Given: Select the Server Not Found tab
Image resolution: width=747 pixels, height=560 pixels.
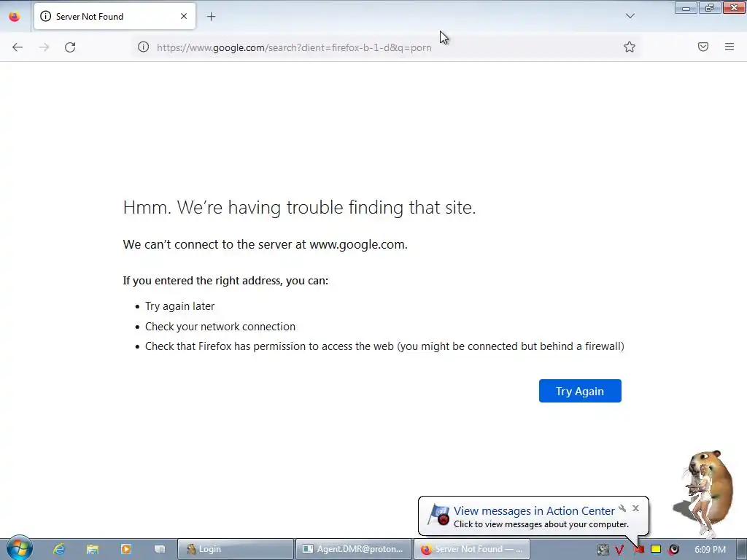Looking at the screenshot, I should (x=115, y=16).
